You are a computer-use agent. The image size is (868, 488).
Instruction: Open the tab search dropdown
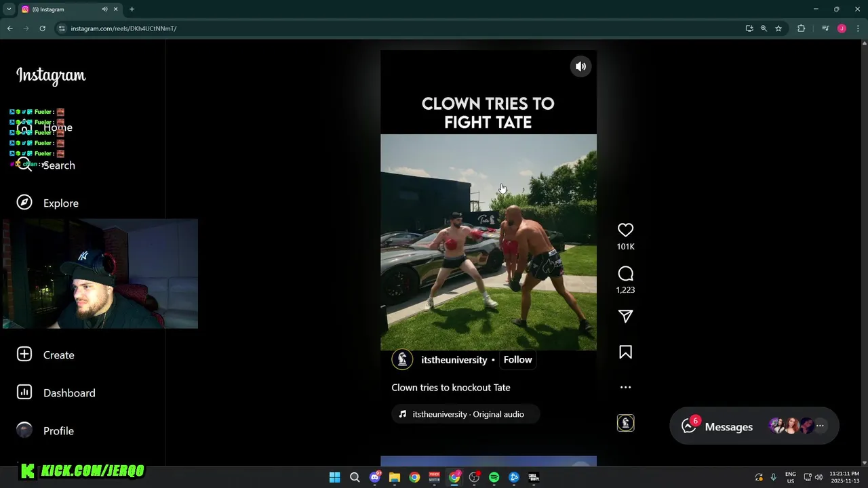[9, 9]
